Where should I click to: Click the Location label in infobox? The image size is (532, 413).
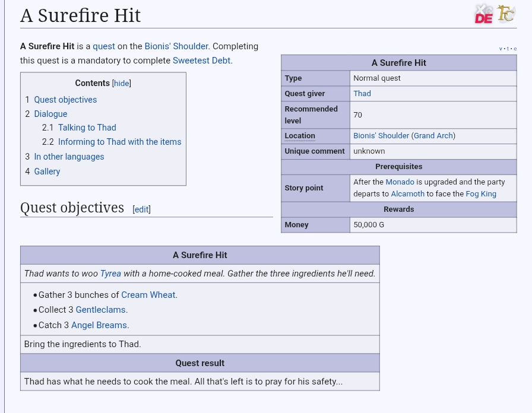(x=300, y=136)
